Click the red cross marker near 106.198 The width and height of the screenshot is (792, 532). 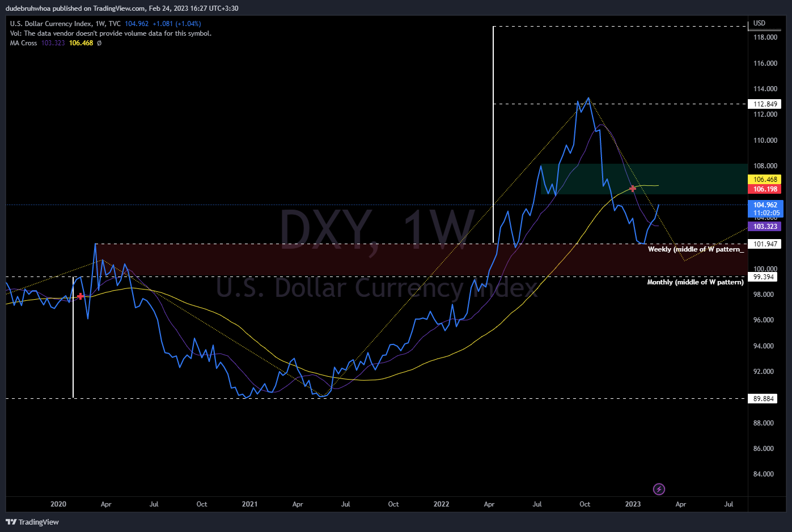(633, 188)
